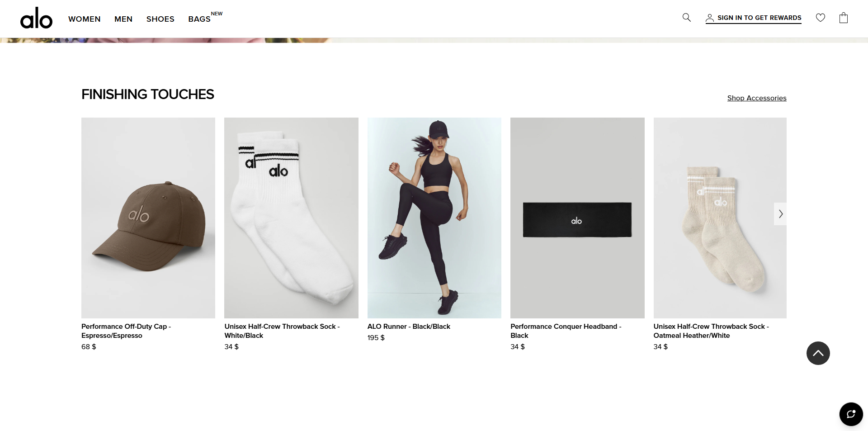The width and height of the screenshot is (868, 431).
Task: Open the ALO Runner Black/Black image
Action: [434, 218]
